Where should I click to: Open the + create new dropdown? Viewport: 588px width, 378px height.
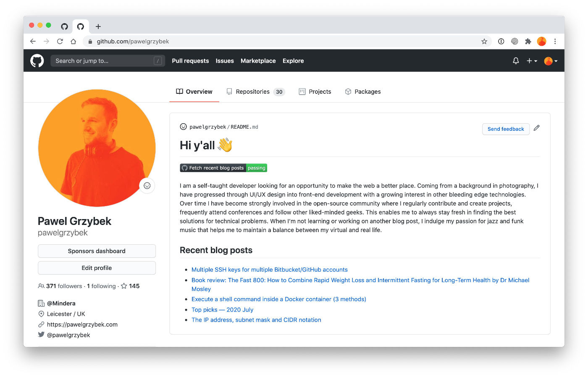pos(531,61)
